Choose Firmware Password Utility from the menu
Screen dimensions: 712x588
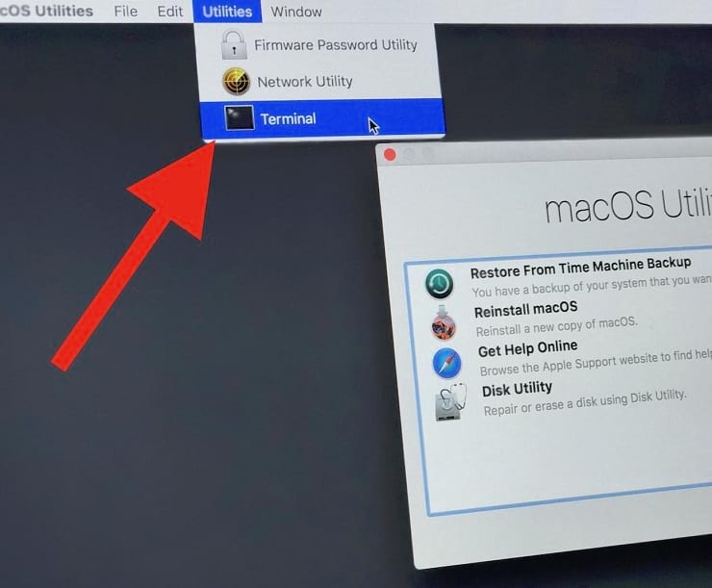pos(318,45)
